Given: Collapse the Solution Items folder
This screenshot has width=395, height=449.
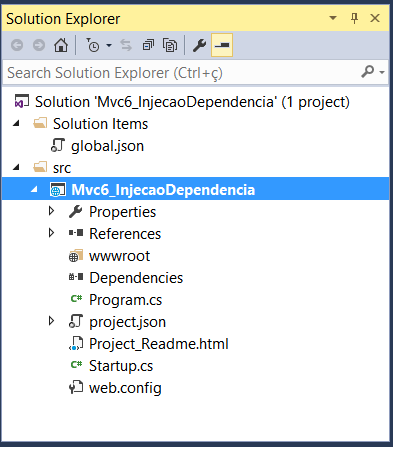Looking at the screenshot, I should [x=16, y=123].
